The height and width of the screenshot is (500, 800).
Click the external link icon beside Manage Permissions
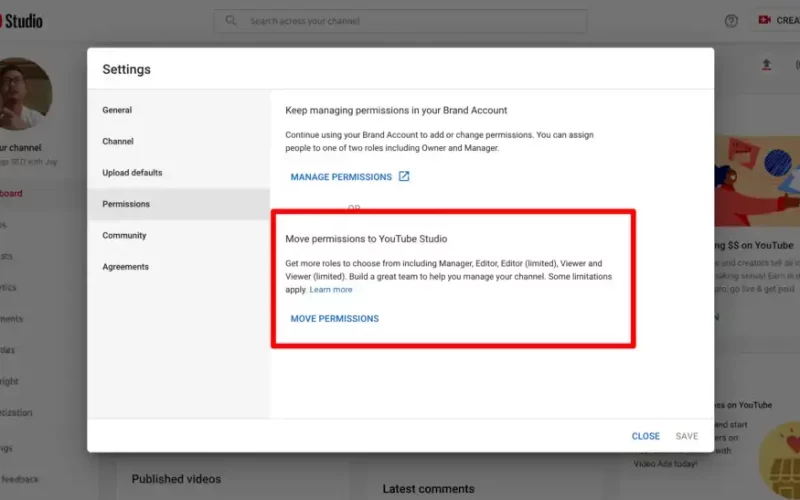coord(404,177)
